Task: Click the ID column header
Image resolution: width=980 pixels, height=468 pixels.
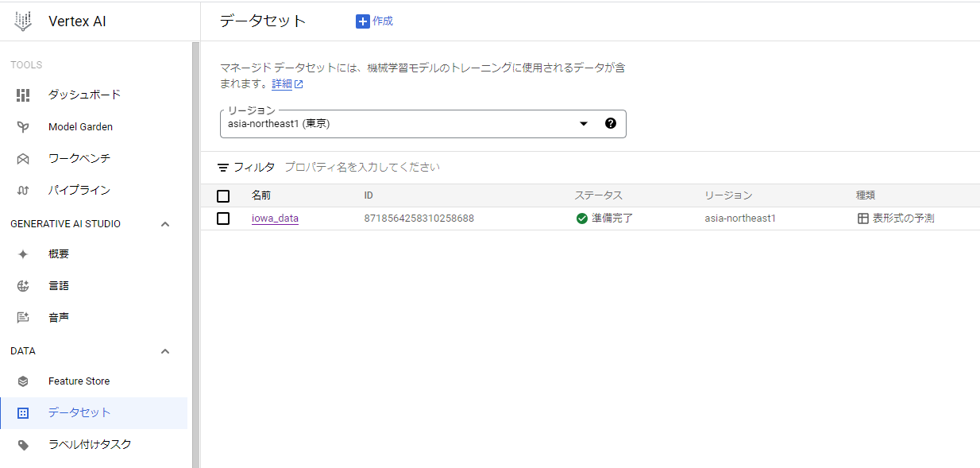Action: (368, 195)
